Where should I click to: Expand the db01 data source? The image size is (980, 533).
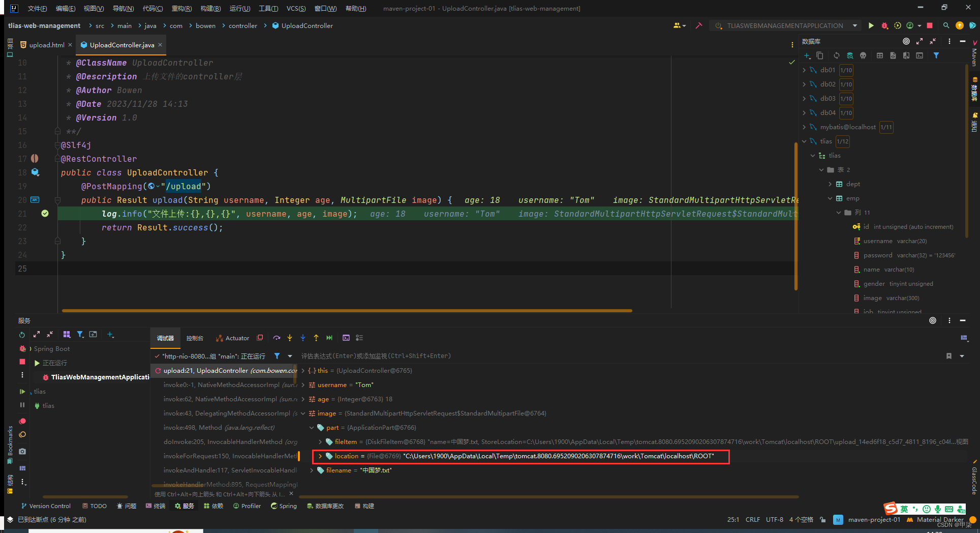point(804,70)
